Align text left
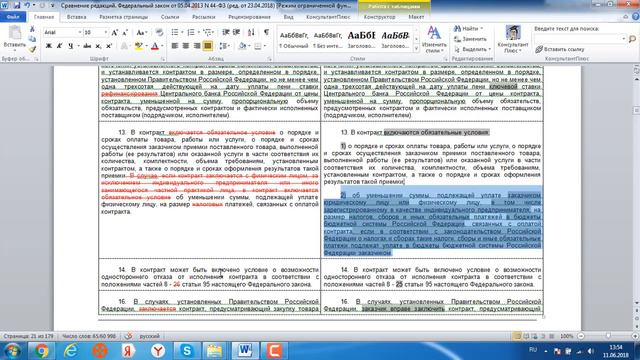The image size is (640, 360). pos(175,46)
